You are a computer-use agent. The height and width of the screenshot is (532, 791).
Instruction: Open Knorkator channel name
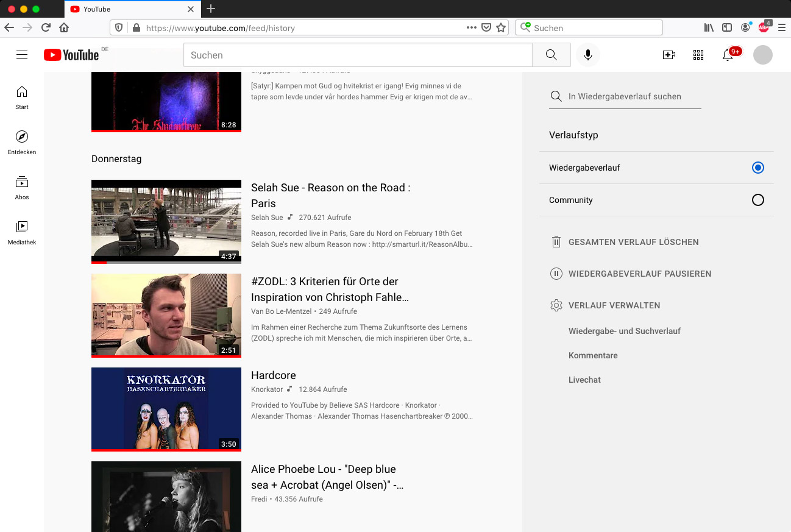click(x=267, y=389)
